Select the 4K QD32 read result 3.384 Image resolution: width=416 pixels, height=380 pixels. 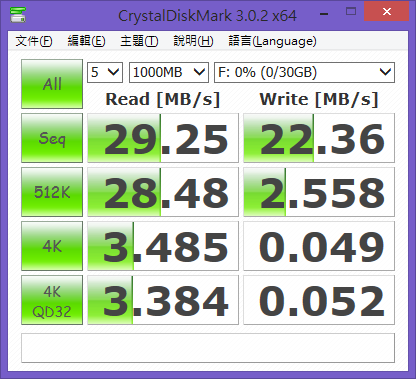163,300
